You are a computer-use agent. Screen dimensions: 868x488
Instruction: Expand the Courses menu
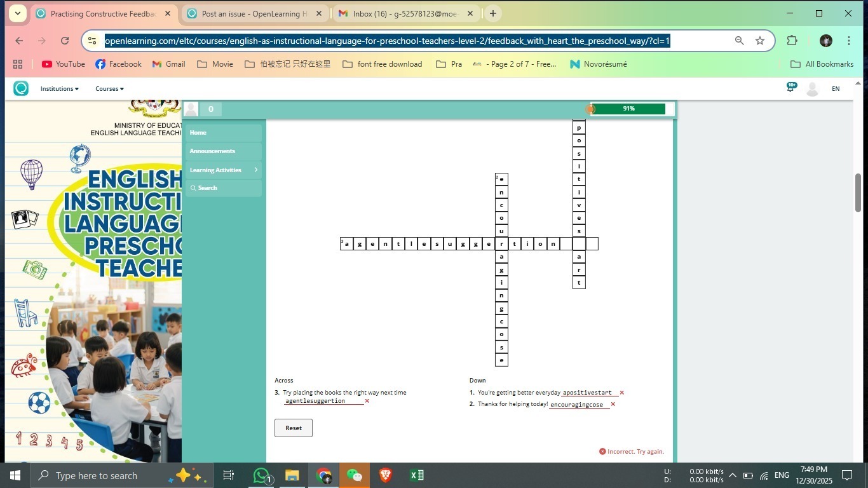click(x=110, y=89)
